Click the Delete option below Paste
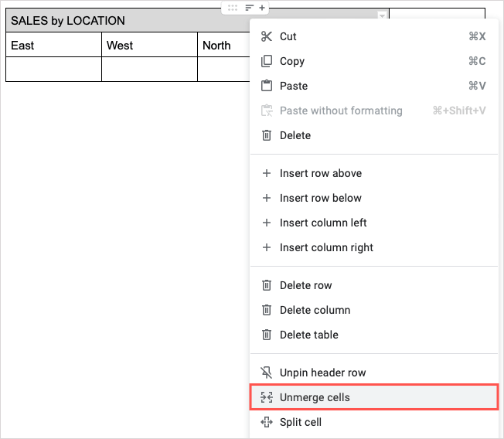The image size is (504, 439). coord(295,135)
